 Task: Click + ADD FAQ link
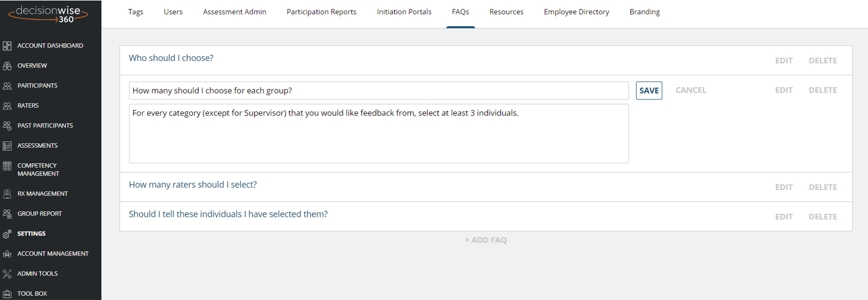[486, 240]
